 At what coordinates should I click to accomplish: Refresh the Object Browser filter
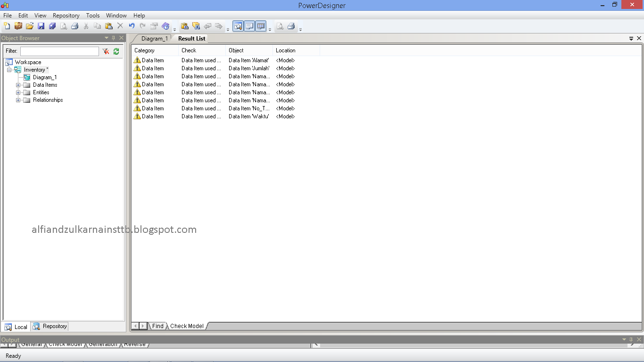click(x=116, y=51)
